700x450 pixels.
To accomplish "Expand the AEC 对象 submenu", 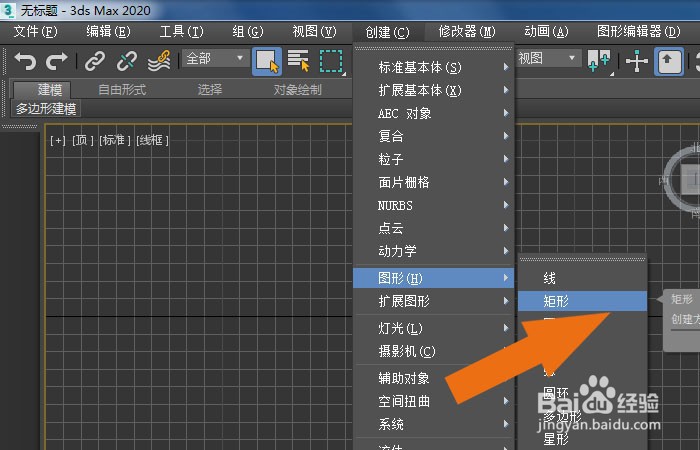I will pos(433,113).
